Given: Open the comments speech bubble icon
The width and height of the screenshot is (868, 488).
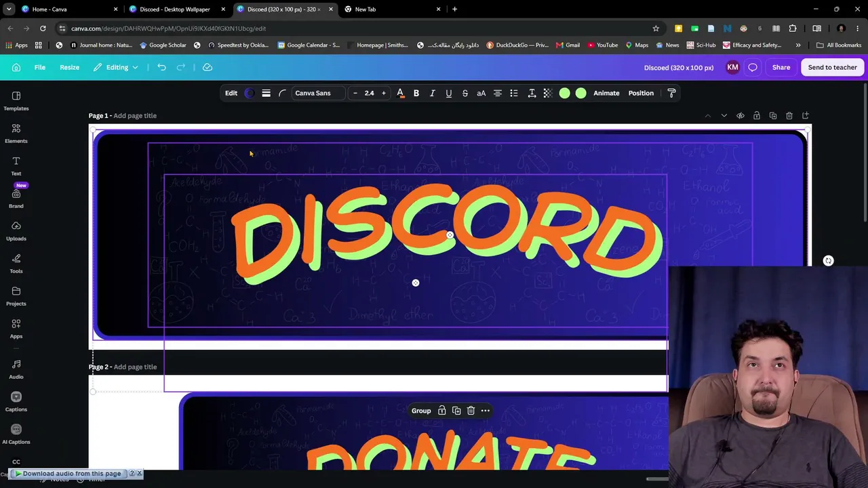Looking at the screenshot, I should (x=753, y=67).
